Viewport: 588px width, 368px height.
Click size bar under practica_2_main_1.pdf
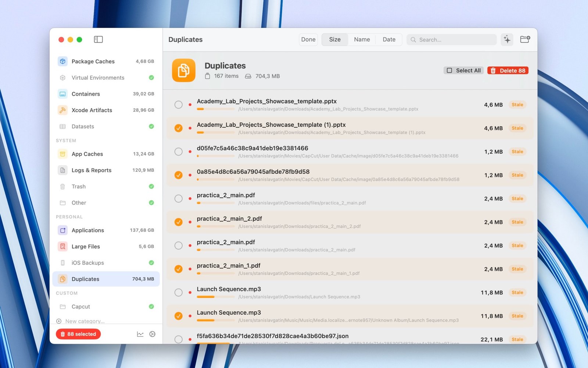216,273
